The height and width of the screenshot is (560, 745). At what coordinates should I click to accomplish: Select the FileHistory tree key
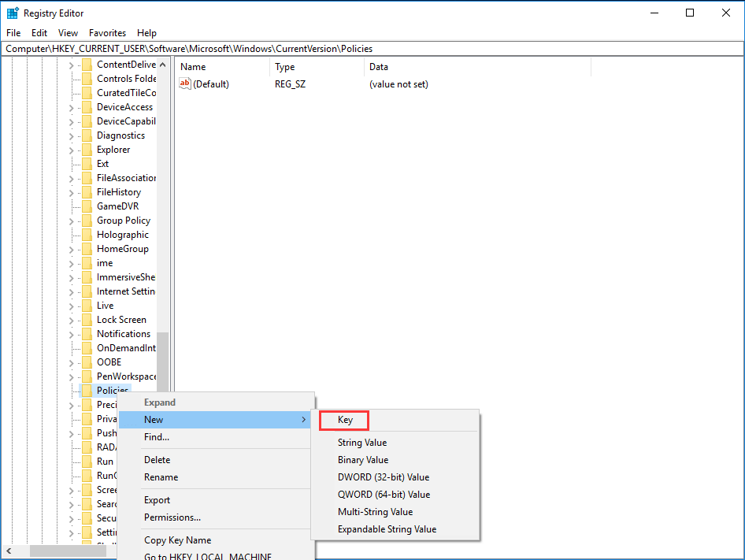tap(119, 192)
